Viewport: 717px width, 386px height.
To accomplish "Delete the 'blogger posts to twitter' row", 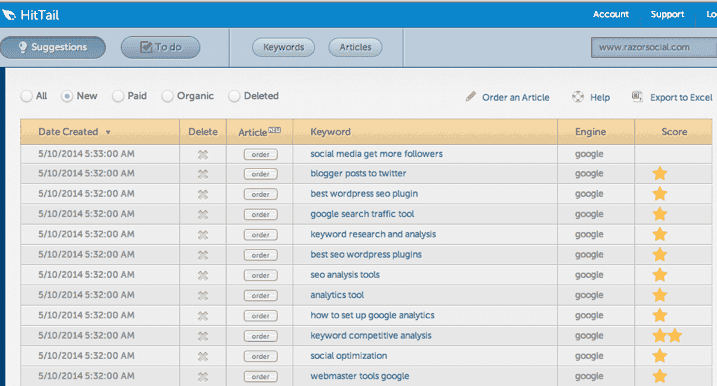I will (203, 174).
